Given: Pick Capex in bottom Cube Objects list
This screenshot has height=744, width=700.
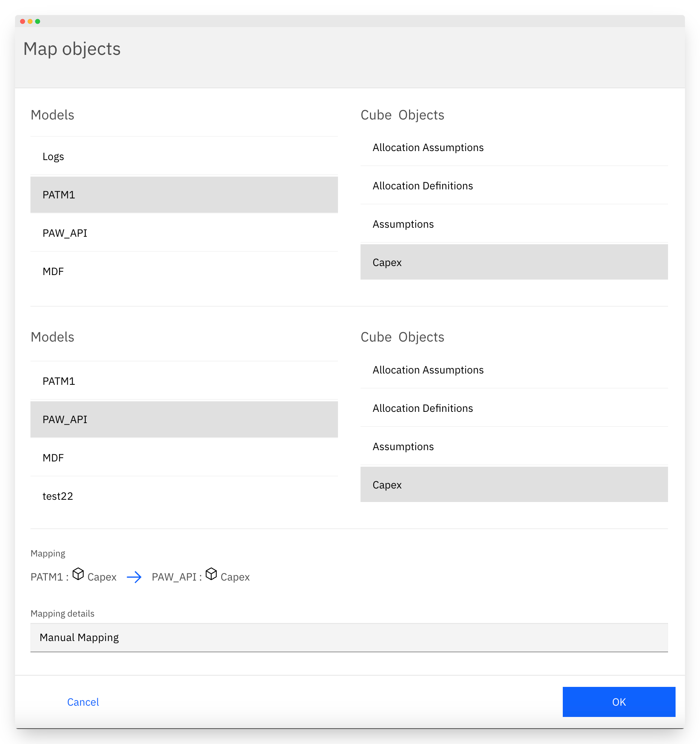Looking at the screenshot, I should coord(514,485).
